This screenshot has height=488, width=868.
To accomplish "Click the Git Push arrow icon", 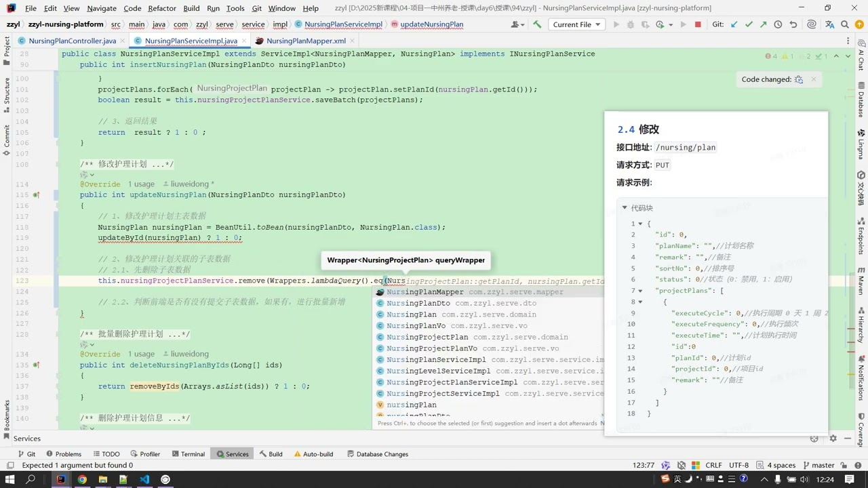I will click(763, 24).
